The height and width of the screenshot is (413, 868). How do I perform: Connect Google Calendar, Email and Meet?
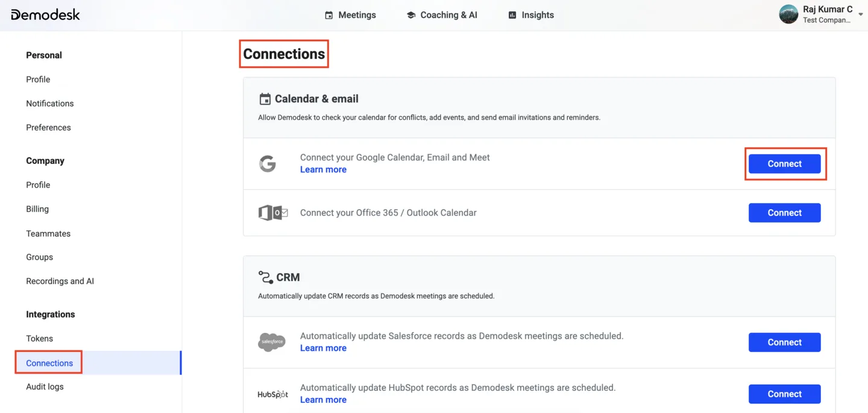[x=784, y=164]
